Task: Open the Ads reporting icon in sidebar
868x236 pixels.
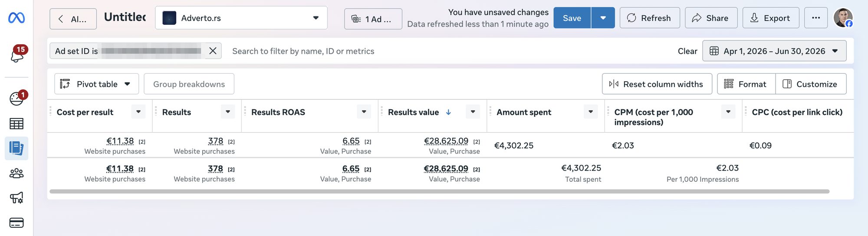Action: [16, 148]
